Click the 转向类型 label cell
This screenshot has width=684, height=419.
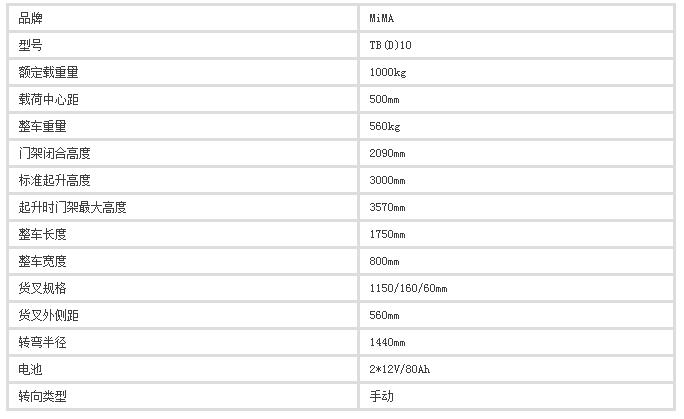point(183,397)
